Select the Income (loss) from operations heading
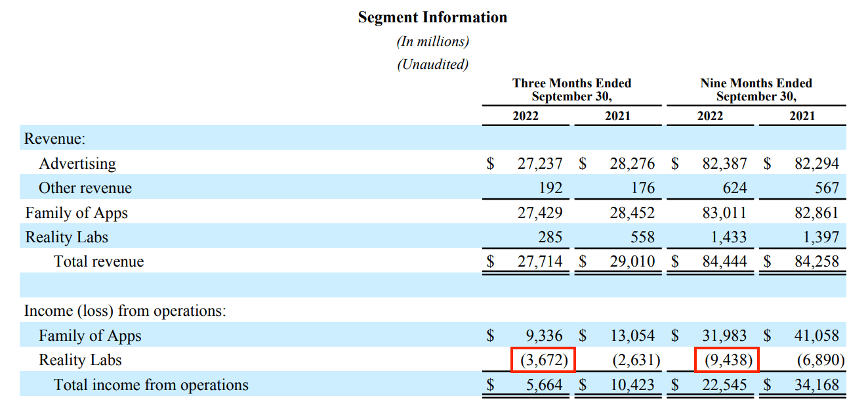This screenshot has height=415, width=868. coord(125,311)
